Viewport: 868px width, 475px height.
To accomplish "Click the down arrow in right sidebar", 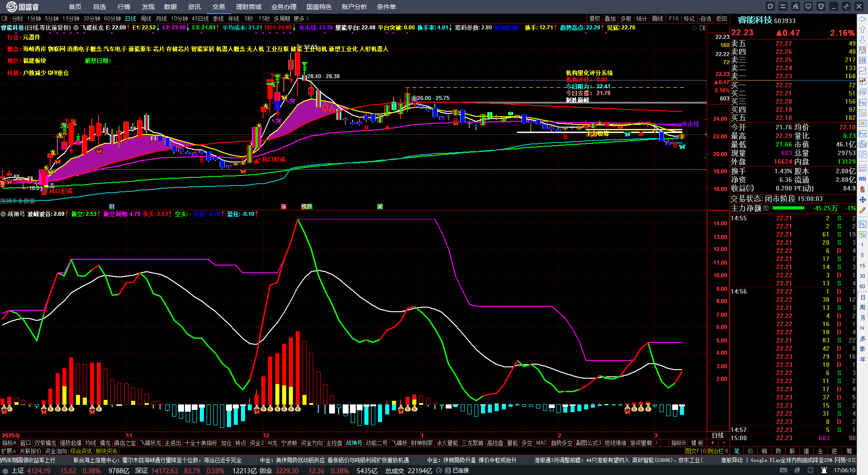I will pos(863,40).
